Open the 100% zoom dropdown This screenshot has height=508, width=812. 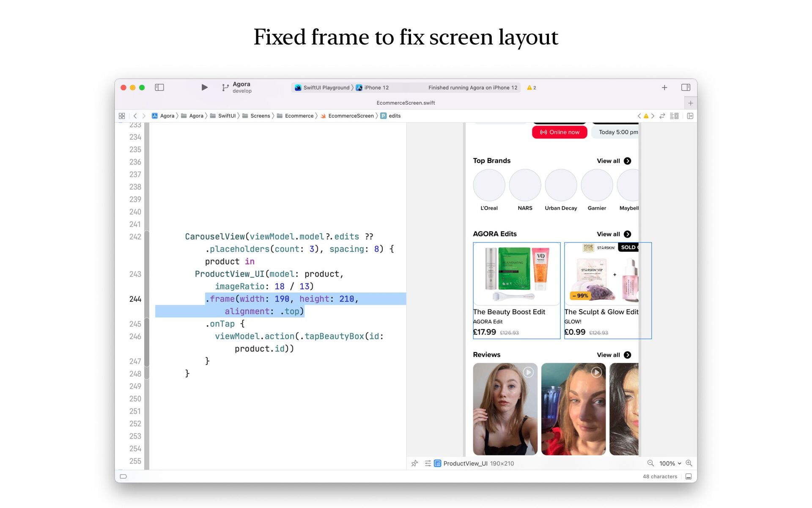(x=670, y=463)
